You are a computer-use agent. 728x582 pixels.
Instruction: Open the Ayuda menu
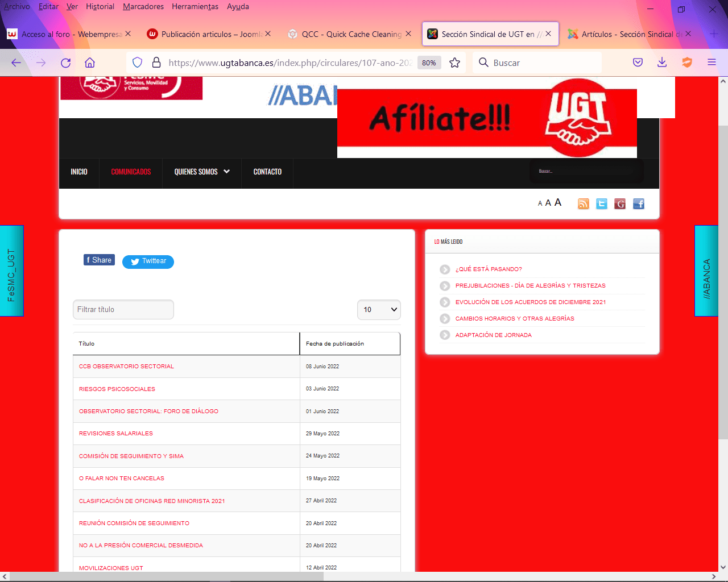[x=238, y=6]
